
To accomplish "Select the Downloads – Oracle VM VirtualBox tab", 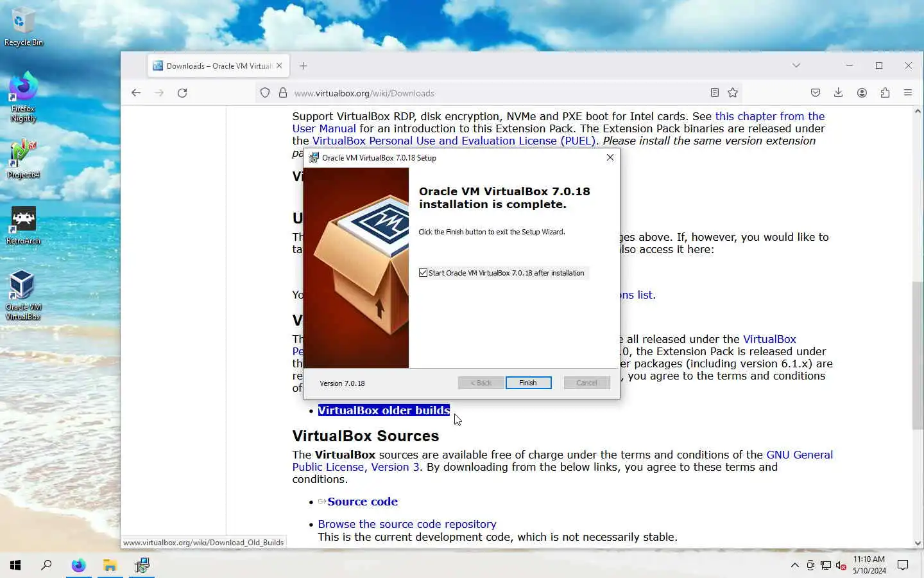I will pos(218,66).
